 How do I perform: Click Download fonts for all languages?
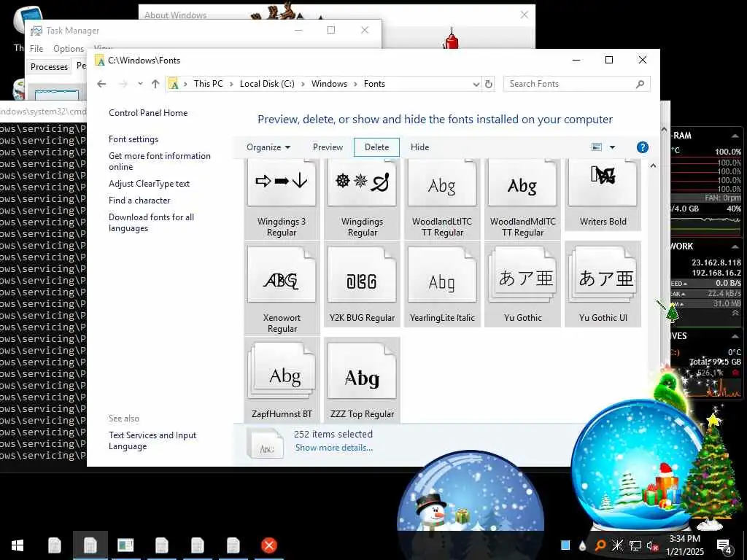[x=152, y=222]
